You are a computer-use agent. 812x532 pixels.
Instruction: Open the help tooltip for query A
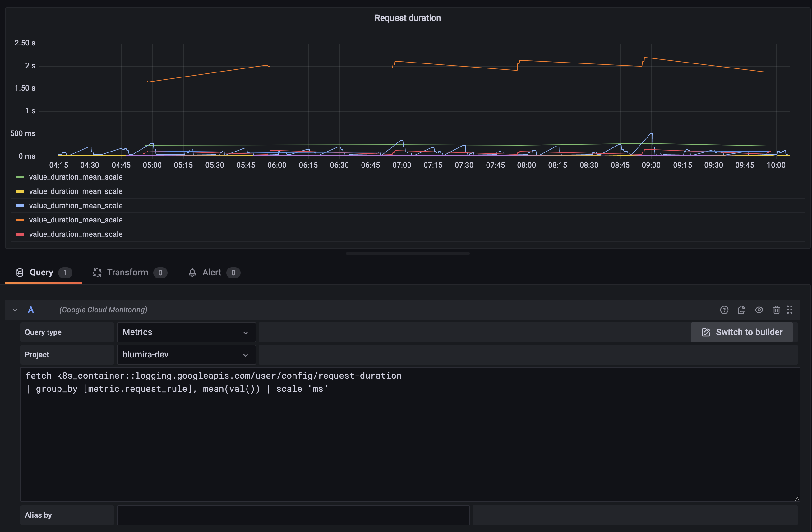pyautogui.click(x=724, y=310)
